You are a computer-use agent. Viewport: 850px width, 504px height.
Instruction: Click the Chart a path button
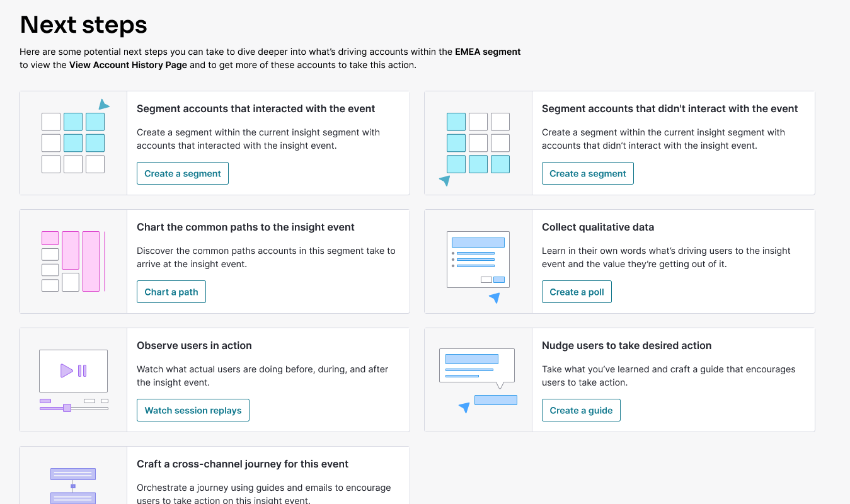pyautogui.click(x=171, y=292)
